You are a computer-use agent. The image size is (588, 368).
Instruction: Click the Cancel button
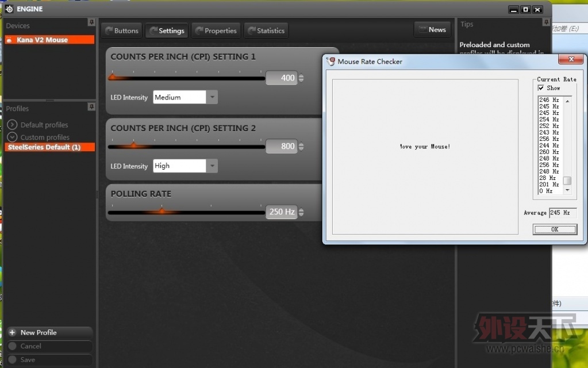tap(49, 346)
